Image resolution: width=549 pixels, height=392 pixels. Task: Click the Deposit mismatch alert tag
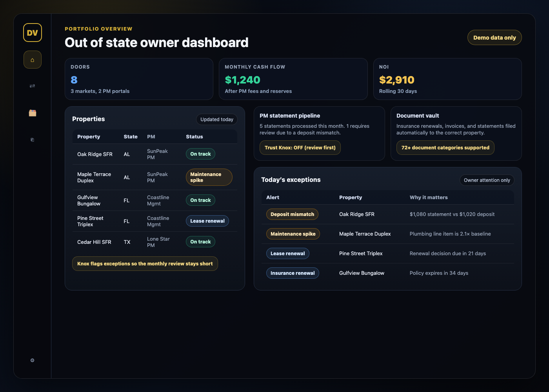coord(293,214)
